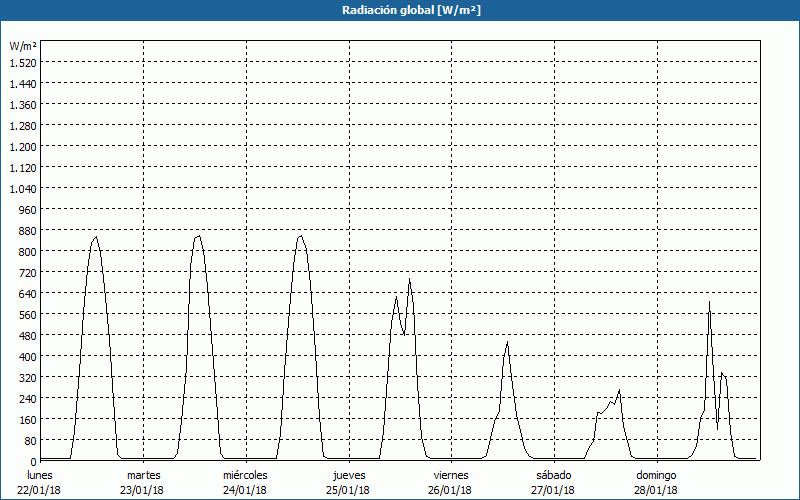The image size is (800, 500).
Task: Click the viernes day label
Action: [451, 475]
